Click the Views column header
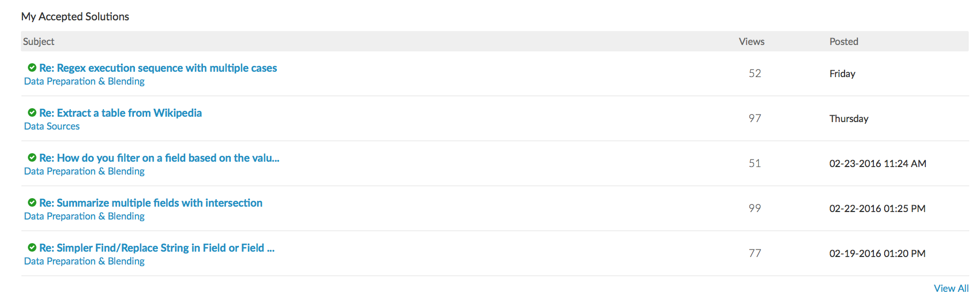This screenshot has width=980, height=302. click(x=751, y=41)
